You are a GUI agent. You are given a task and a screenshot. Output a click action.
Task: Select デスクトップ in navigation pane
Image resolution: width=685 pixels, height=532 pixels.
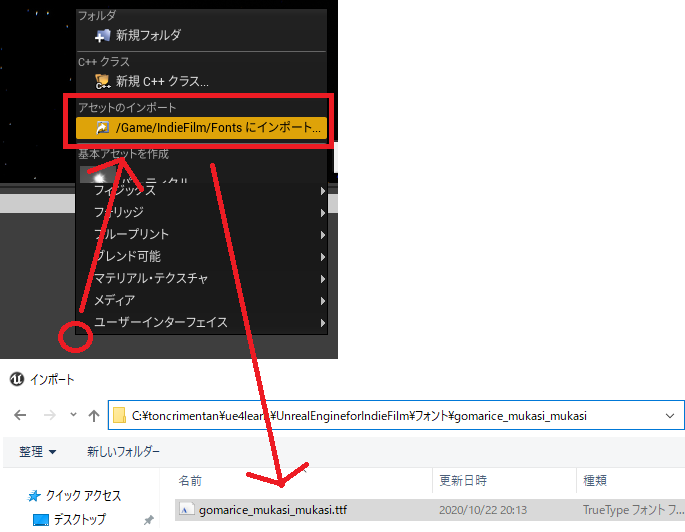(80, 520)
